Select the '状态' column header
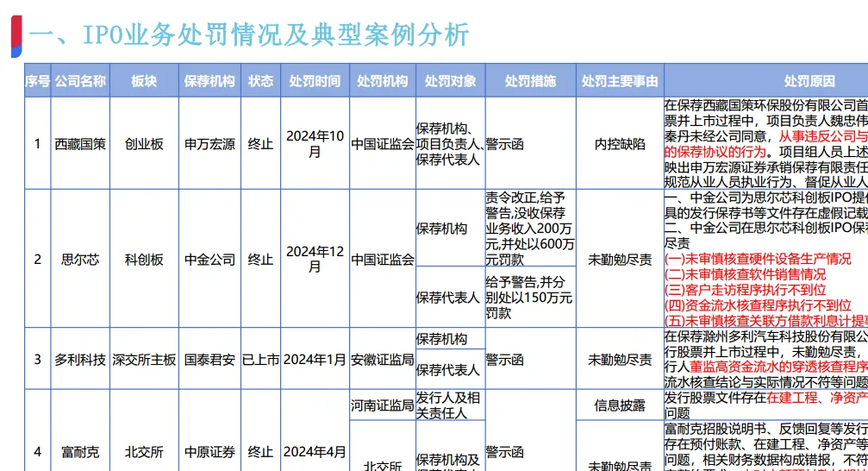This screenshot has height=471, width=868. click(x=260, y=81)
